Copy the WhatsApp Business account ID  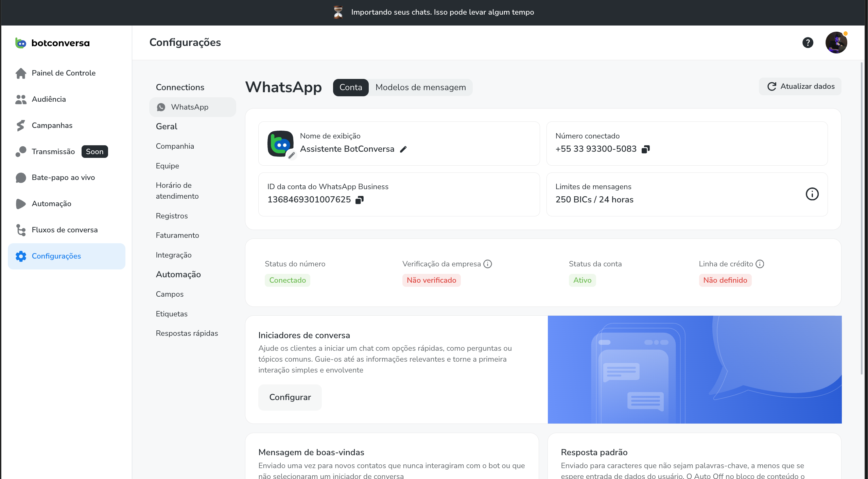[360, 200]
